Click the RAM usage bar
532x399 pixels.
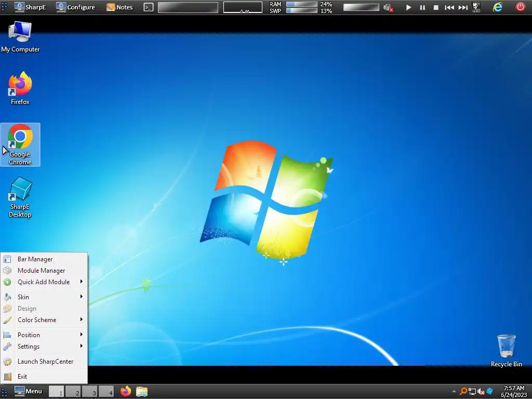coord(302,4)
